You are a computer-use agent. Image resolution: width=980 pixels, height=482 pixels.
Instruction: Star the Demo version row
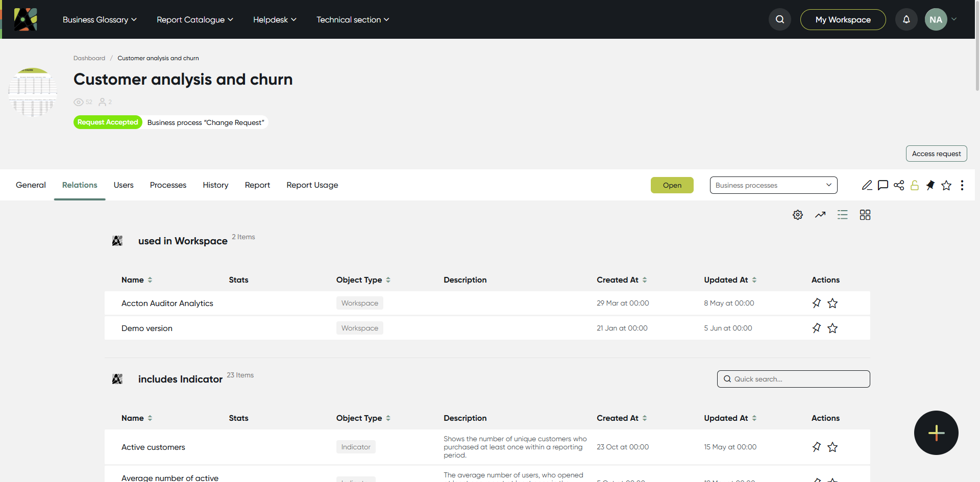832,328
